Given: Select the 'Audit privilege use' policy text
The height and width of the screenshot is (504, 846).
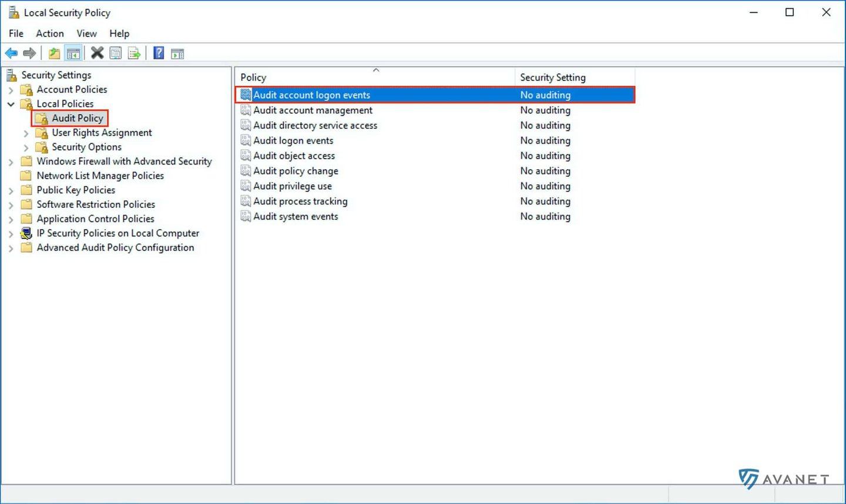Looking at the screenshot, I should point(293,186).
